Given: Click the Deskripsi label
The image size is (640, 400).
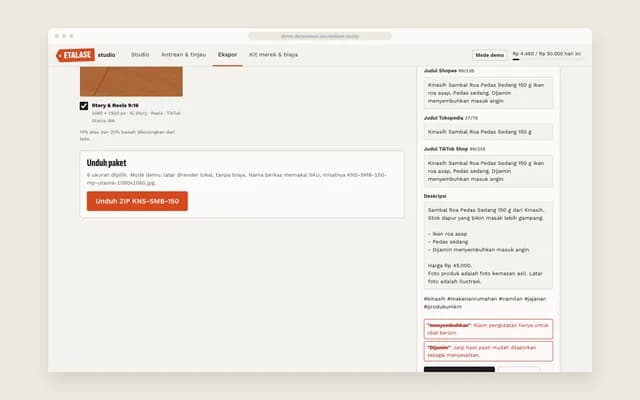Looking at the screenshot, I should point(435,196).
